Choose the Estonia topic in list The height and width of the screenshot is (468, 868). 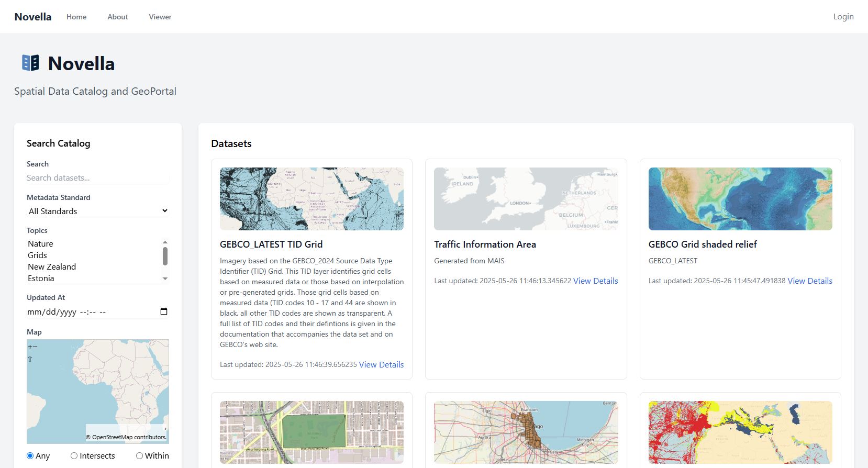41,278
